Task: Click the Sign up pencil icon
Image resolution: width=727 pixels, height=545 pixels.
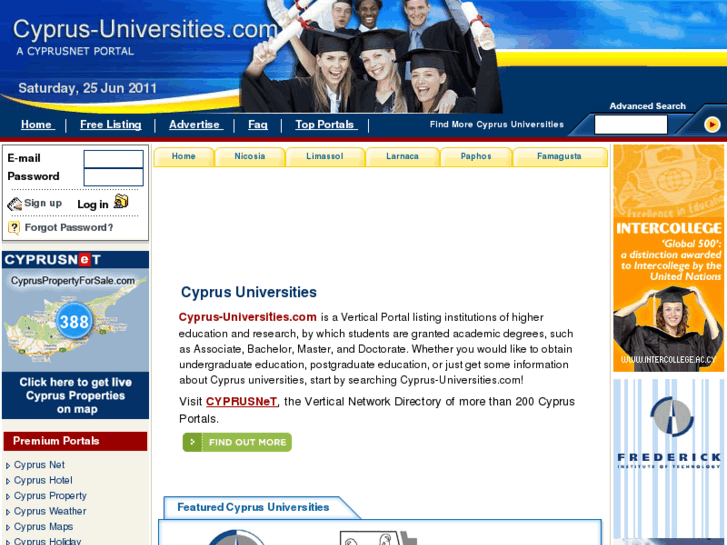Action: pos(14,204)
